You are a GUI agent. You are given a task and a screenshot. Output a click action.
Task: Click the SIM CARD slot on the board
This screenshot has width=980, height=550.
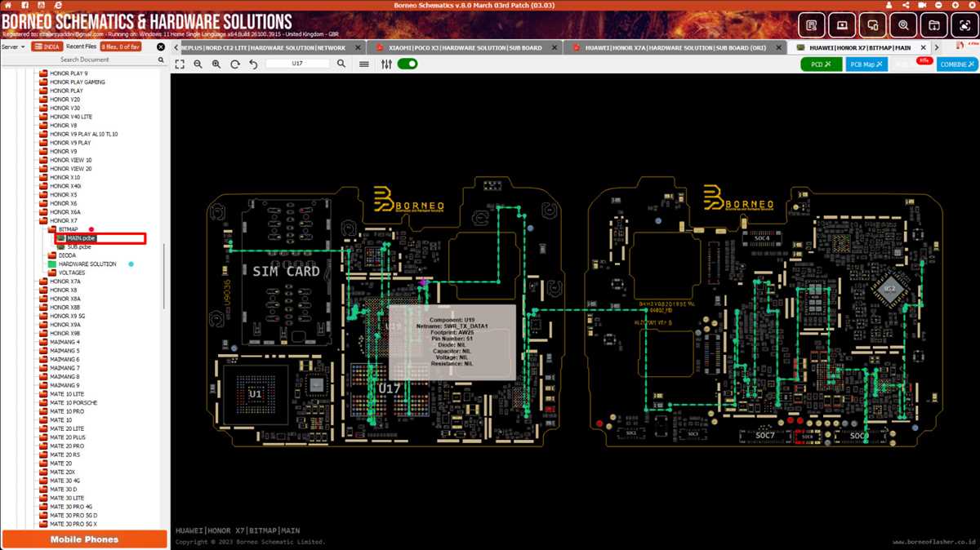coord(286,271)
